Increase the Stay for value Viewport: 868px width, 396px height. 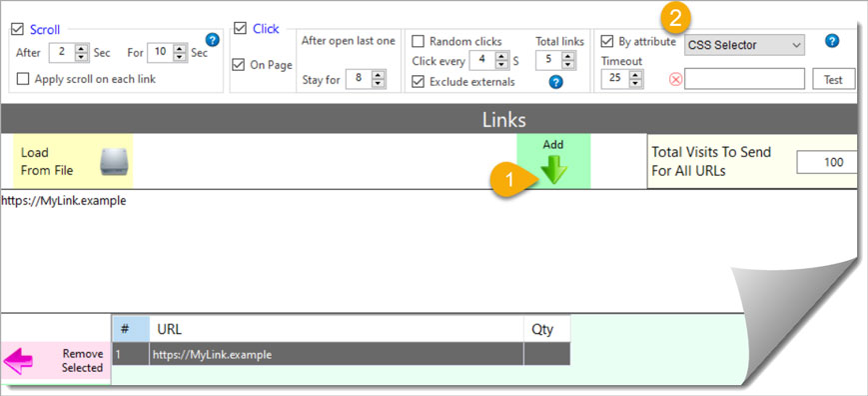coord(379,75)
